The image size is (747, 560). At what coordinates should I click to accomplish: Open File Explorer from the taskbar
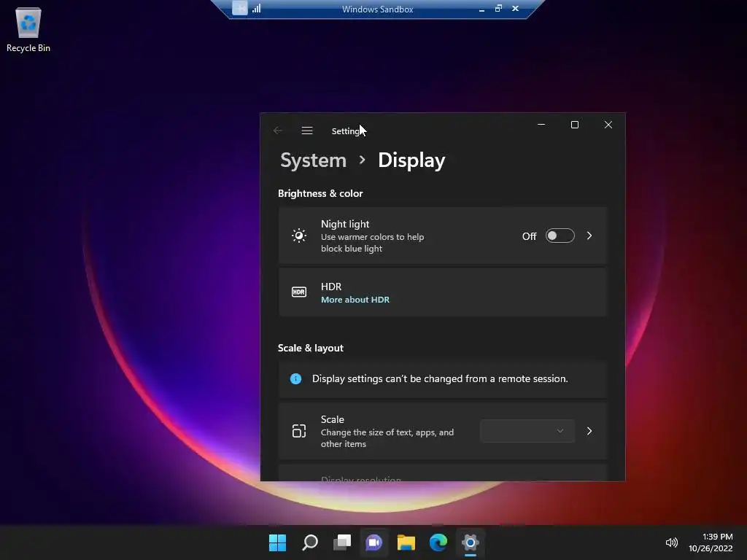[x=406, y=542]
